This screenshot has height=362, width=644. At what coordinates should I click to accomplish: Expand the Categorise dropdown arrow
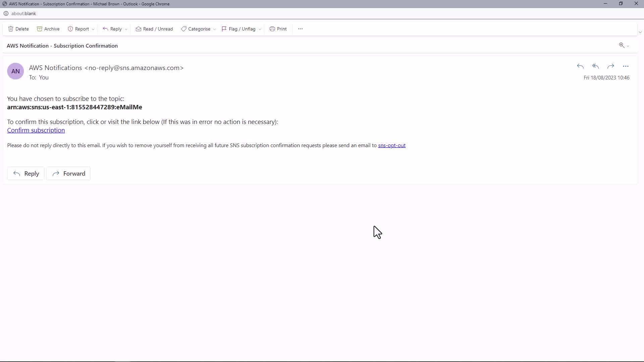[214, 29]
